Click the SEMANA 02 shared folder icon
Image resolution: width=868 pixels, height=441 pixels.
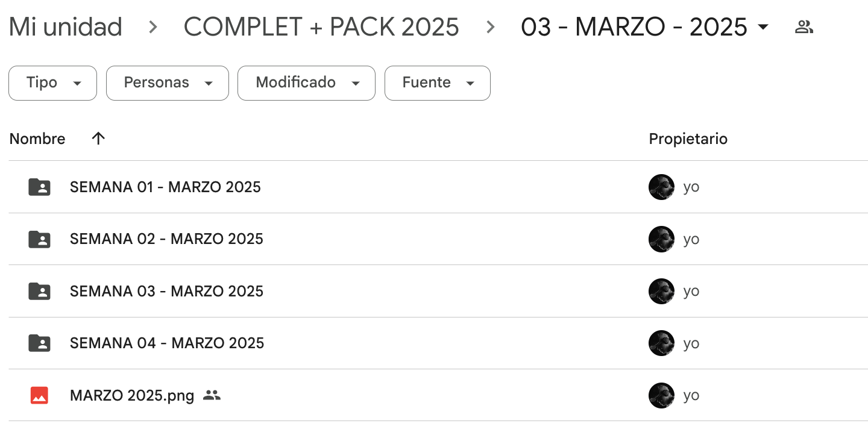39,239
